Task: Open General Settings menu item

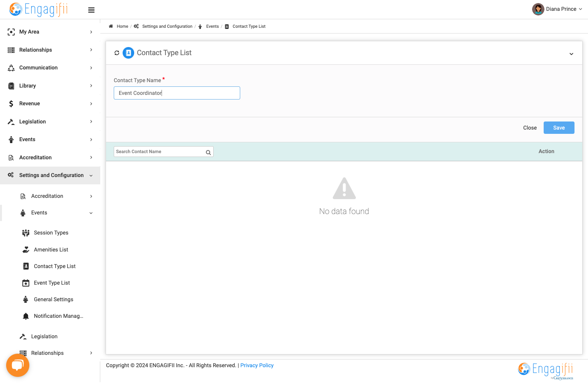Action: [54, 300]
